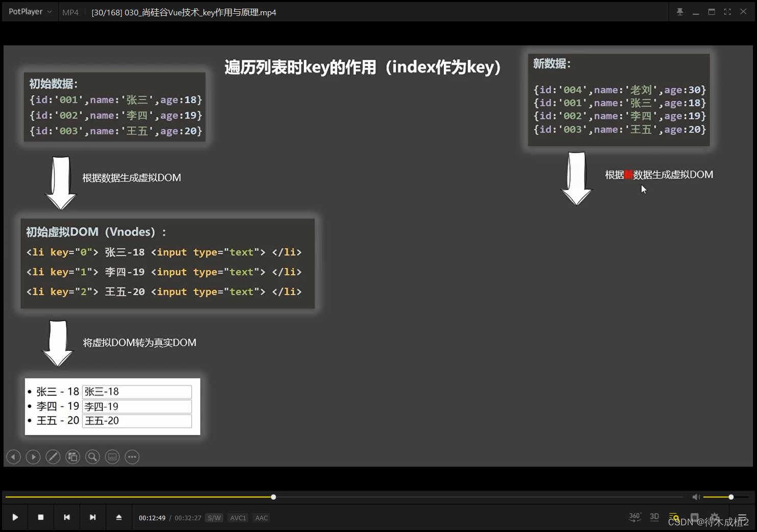
Task: Click the total duration 00:32:27
Action: click(188, 518)
